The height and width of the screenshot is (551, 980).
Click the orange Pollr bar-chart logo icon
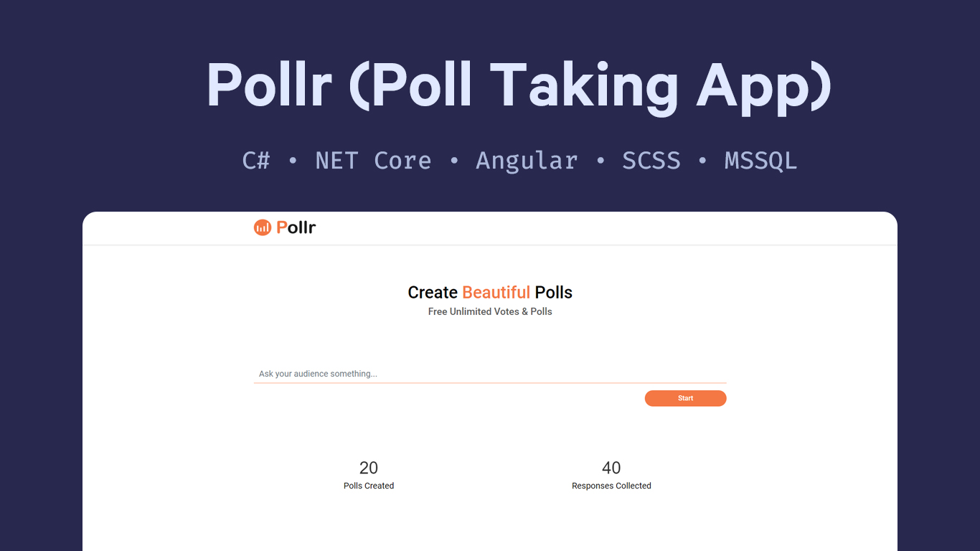coord(263,227)
